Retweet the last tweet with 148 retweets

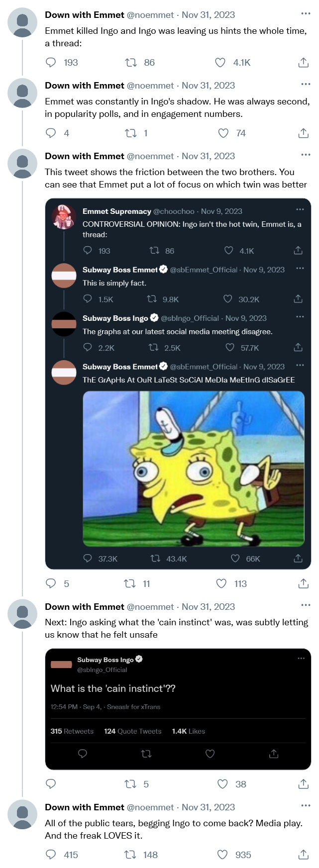(131, 855)
